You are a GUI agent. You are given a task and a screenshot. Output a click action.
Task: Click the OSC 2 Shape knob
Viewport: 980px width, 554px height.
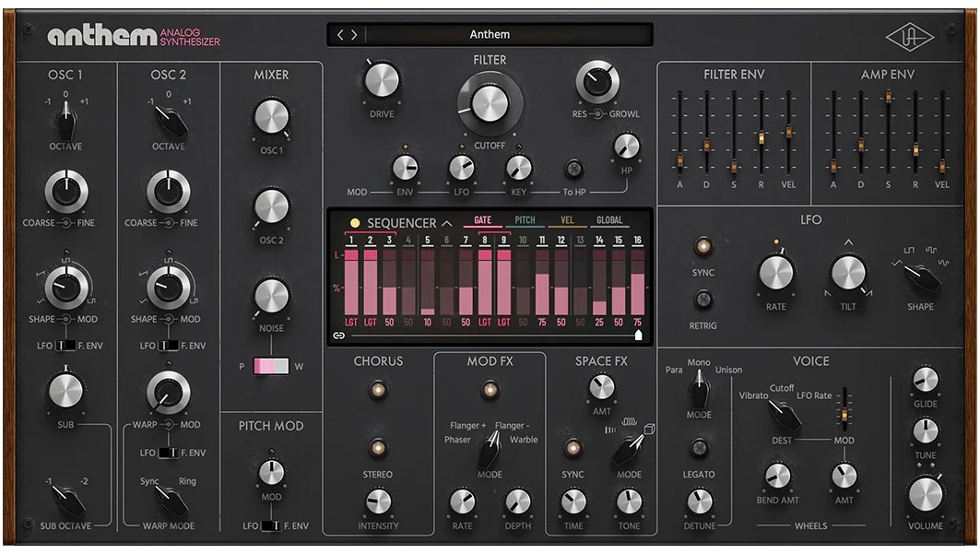(x=168, y=287)
